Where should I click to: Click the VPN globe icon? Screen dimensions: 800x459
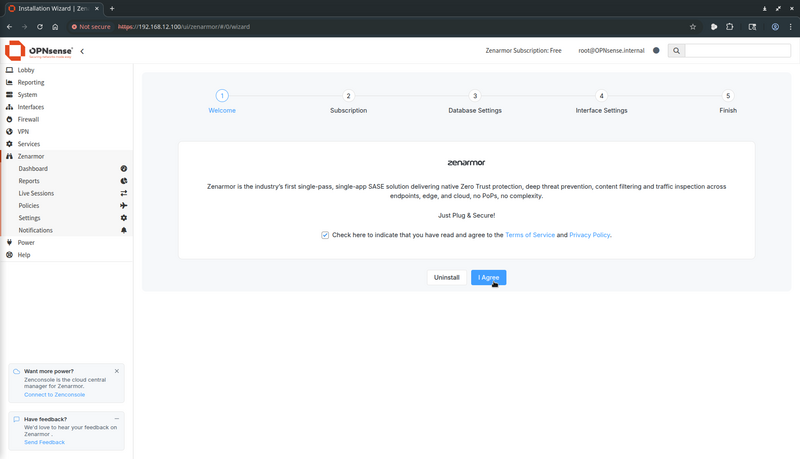(x=9, y=132)
